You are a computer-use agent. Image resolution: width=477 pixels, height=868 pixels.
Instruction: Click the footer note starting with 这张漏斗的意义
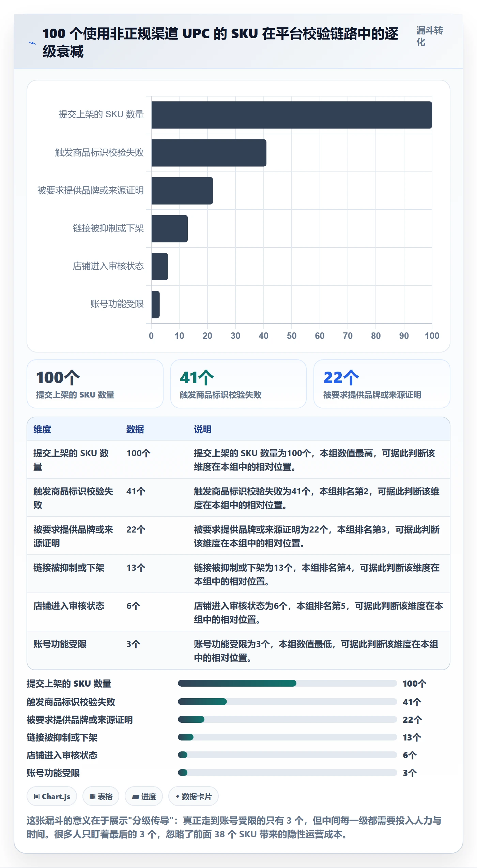pyautogui.click(x=234, y=827)
